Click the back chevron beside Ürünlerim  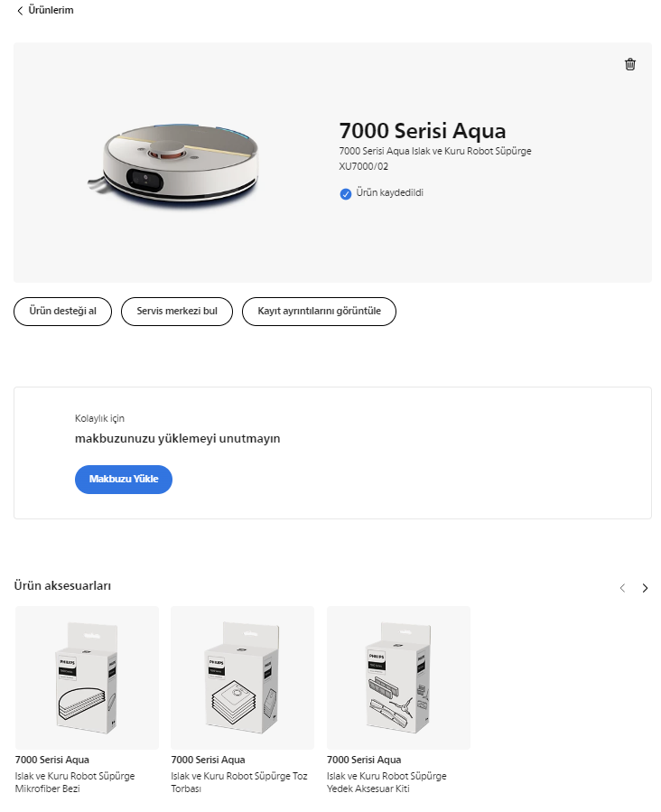tap(20, 11)
